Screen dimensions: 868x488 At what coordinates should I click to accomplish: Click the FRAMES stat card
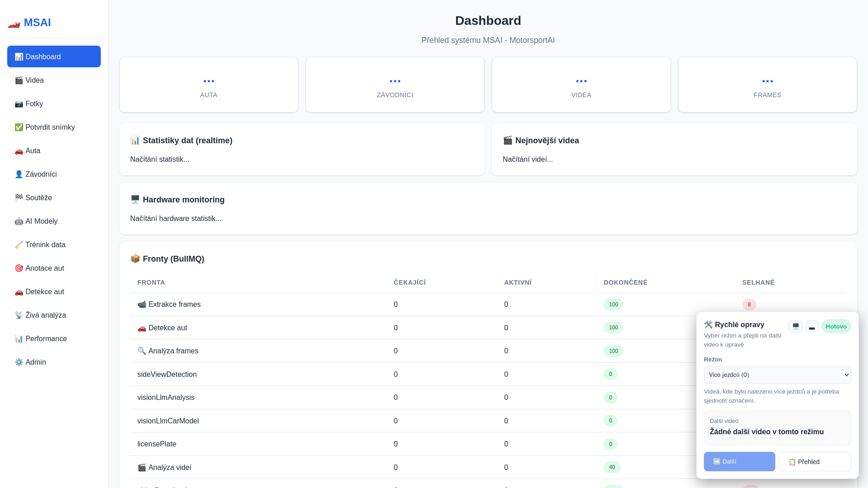pos(768,84)
